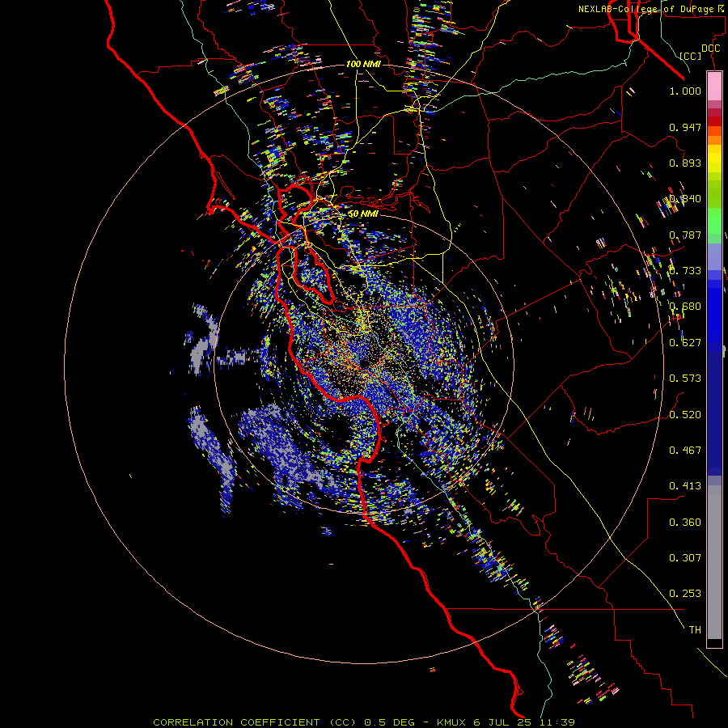Click the 0.733 scale value
Image resolution: width=728 pixels, height=728 pixels.
[x=685, y=271]
